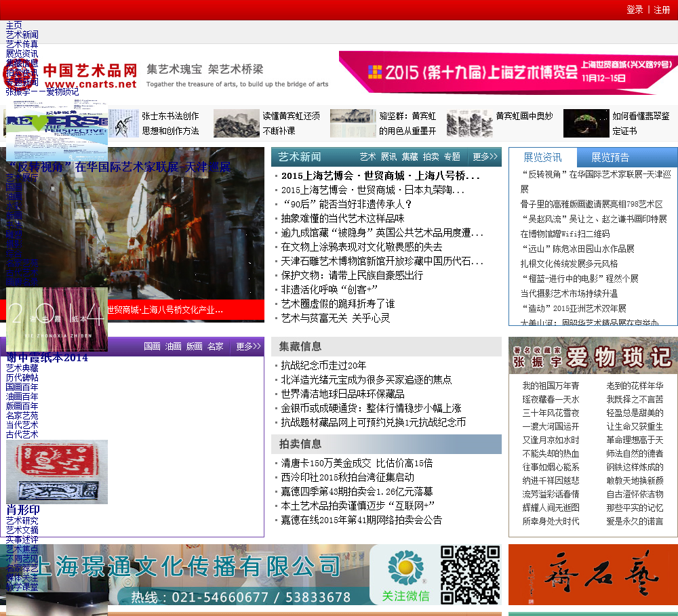This screenshot has height=616, width=678.
Task: Click the 斋石艺 calligraphy banner
Action: (x=593, y=575)
